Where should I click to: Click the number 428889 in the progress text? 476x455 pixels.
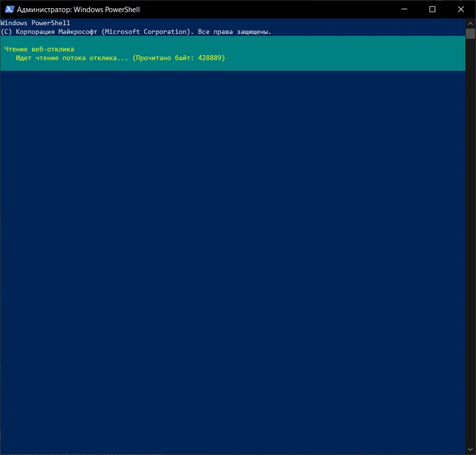coord(208,58)
